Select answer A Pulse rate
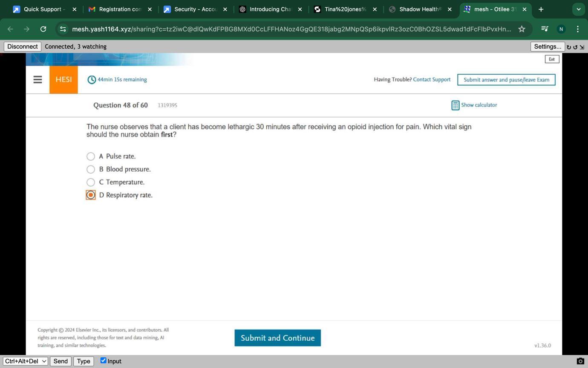 click(x=91, y=156)
